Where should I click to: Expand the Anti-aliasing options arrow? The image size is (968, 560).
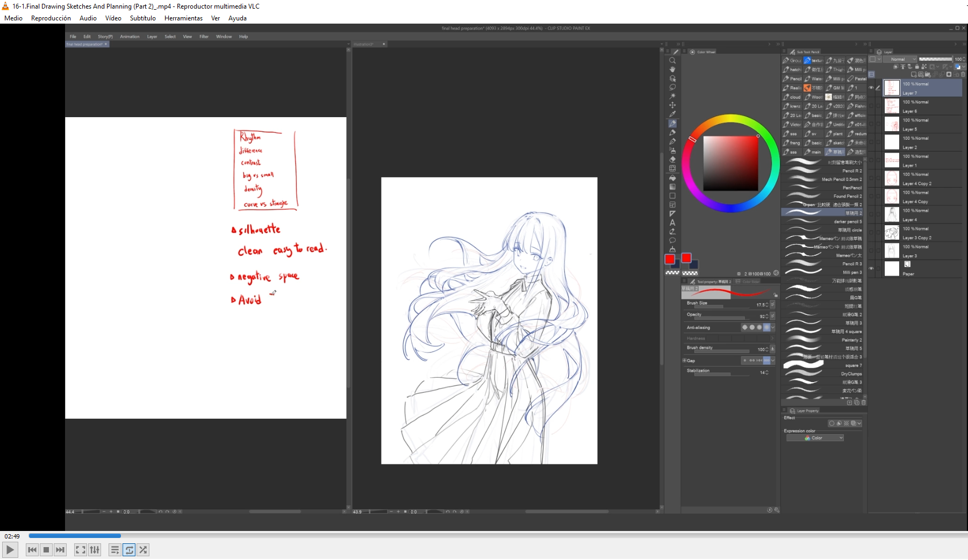773,327
